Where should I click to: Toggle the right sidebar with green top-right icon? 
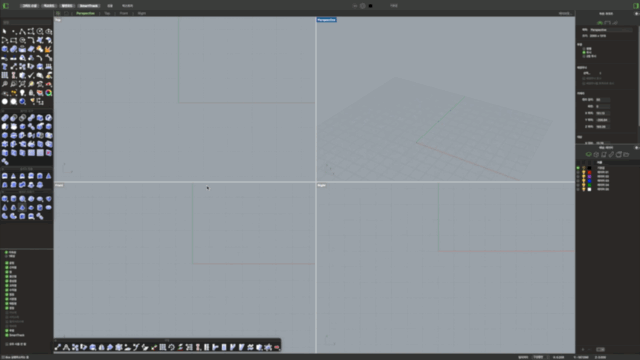point(635,6)
